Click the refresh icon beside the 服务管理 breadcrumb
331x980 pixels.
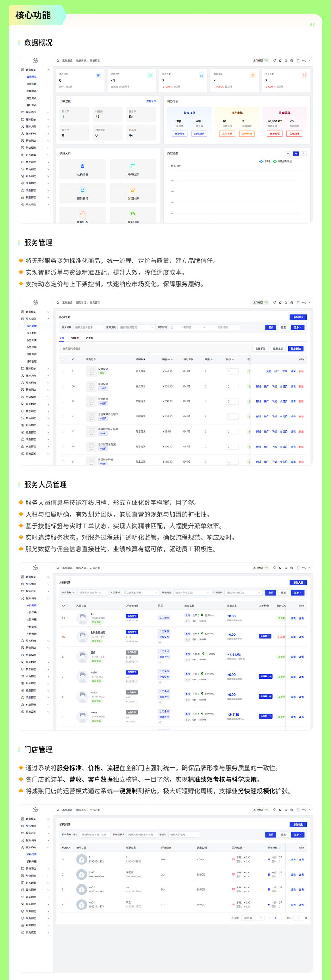point(58,302)
